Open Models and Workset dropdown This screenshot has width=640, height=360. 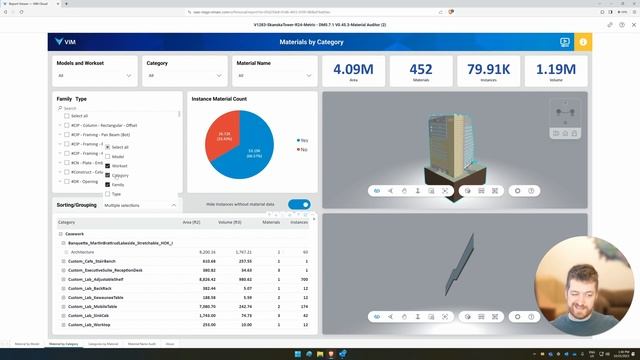95,76
